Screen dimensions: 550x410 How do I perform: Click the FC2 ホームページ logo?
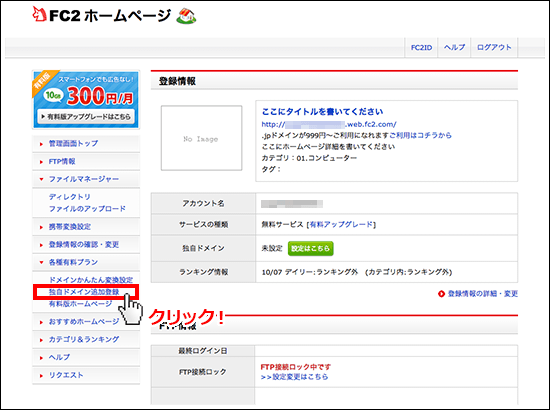point(102,15)
